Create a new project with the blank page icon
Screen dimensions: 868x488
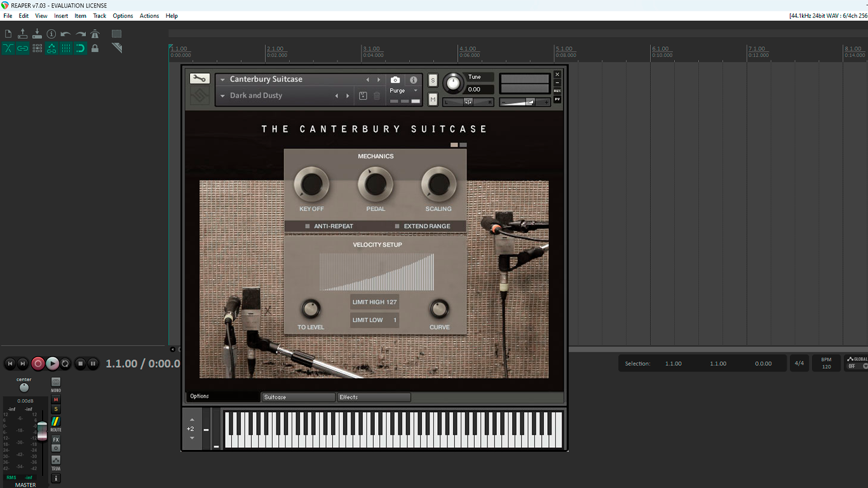[x=8, y=34]
